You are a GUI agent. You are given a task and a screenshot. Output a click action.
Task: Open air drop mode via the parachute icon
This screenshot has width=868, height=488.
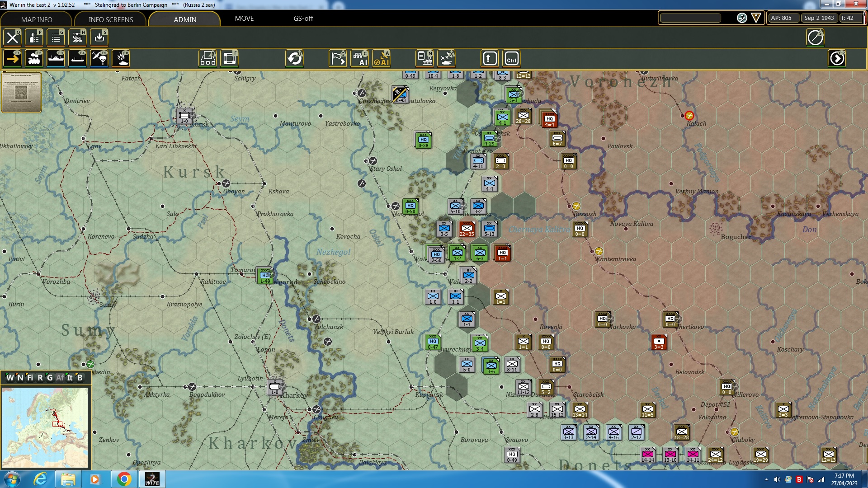point(99,58)
